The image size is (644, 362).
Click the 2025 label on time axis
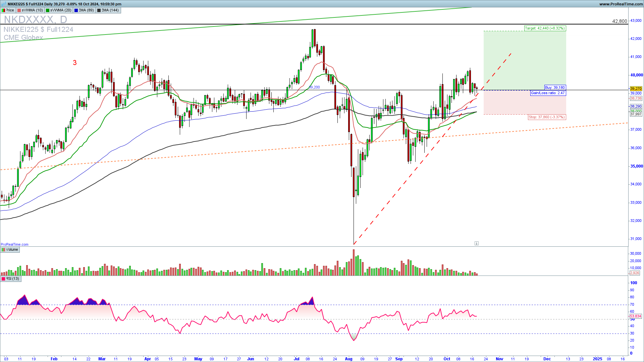[x=597, y=359]
